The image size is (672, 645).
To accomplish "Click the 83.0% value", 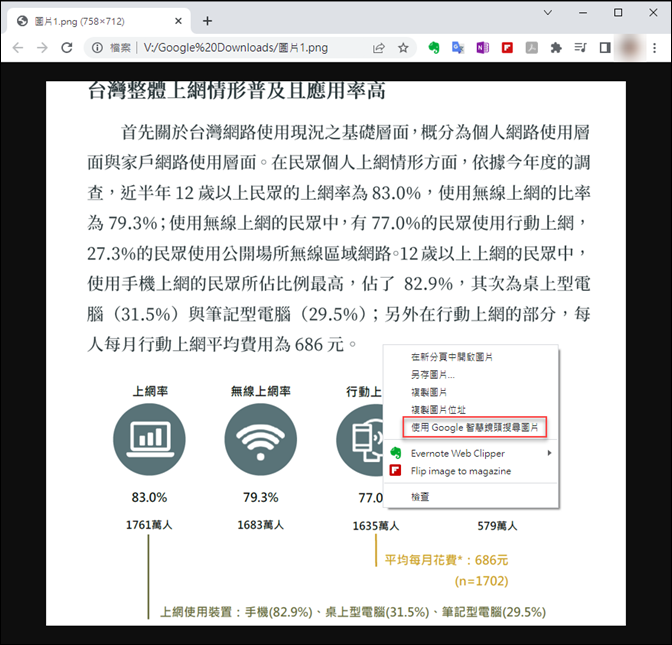I will pos(149,497).
